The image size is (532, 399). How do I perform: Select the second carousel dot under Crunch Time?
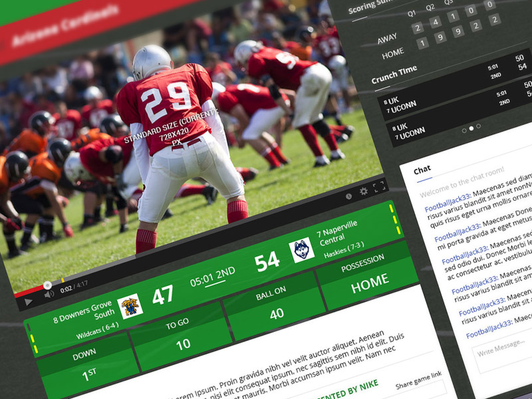471,128
